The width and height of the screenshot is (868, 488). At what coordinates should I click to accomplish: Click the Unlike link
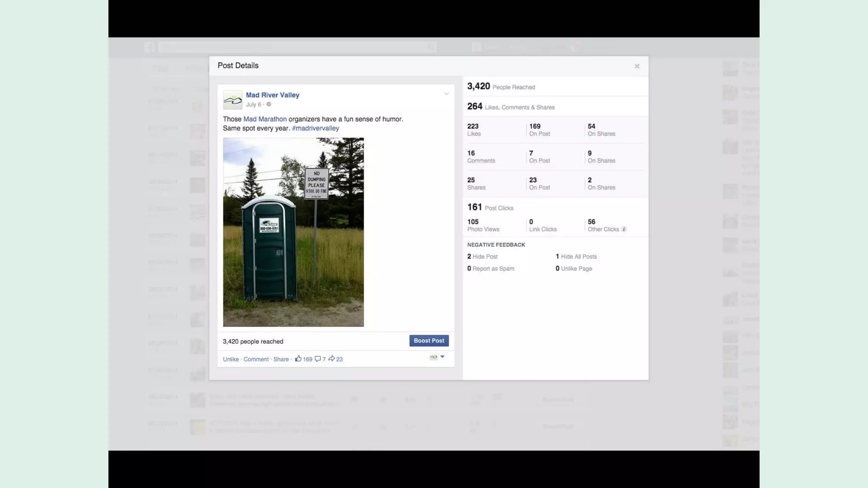click(x=231, y=359)
